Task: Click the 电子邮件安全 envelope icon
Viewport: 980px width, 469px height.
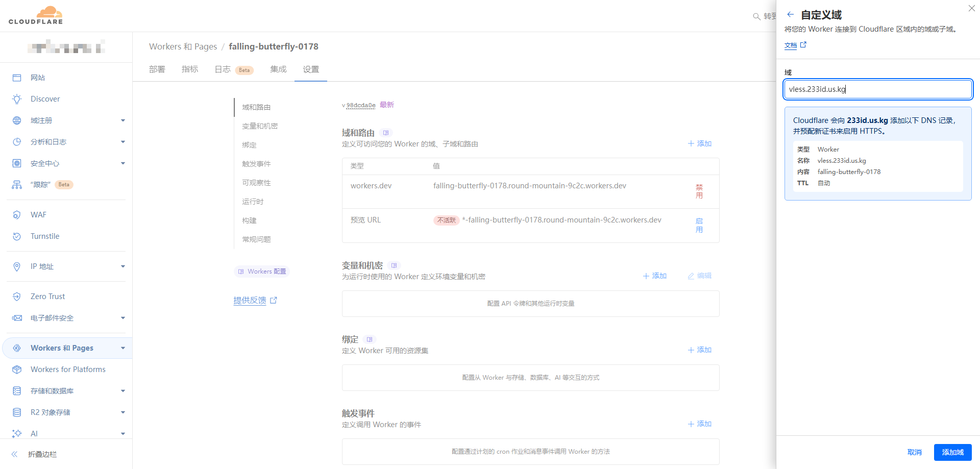Action: pos(17,318)
